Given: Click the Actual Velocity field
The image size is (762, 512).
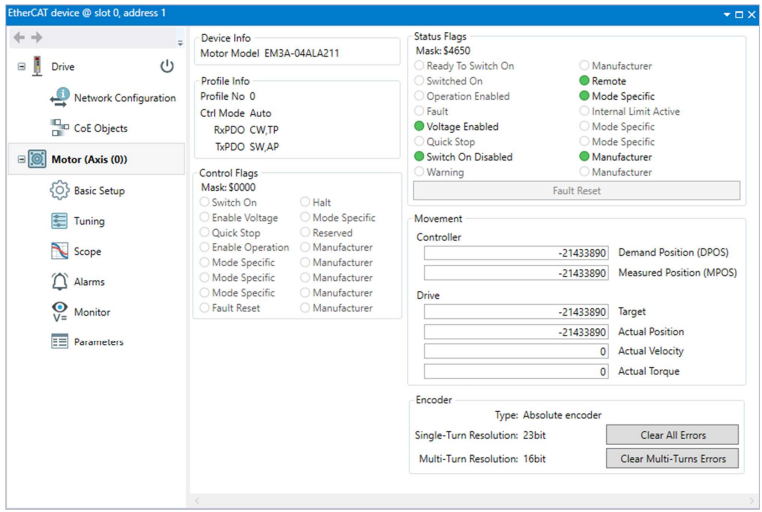Looking at the screenshot, I should [x=516, y=351].
